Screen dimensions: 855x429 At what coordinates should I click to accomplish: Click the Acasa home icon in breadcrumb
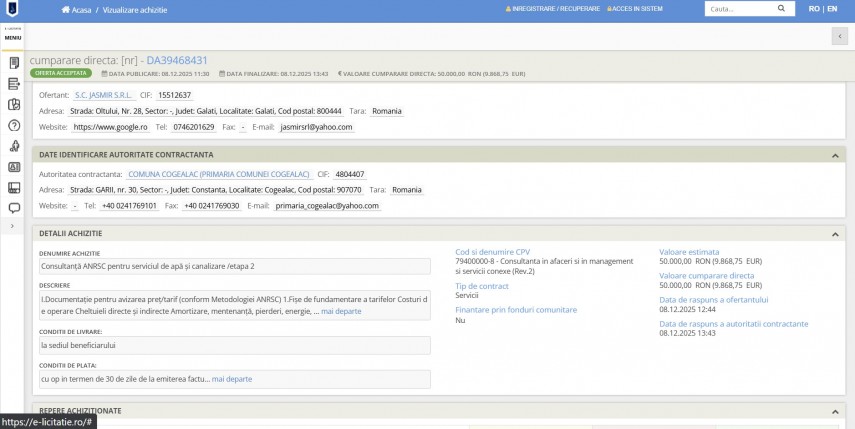pyautogui.click(x=66, y=9)
